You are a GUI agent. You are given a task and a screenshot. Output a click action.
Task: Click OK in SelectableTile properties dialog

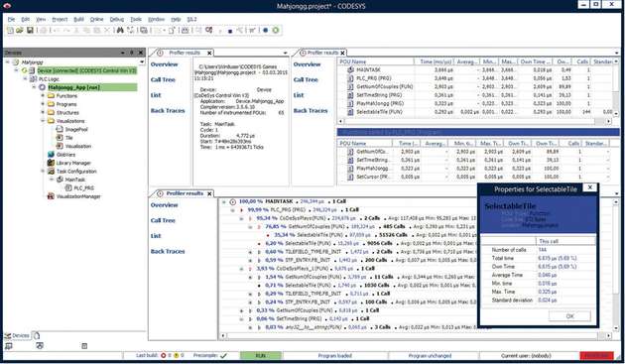(x=569, y=316)
